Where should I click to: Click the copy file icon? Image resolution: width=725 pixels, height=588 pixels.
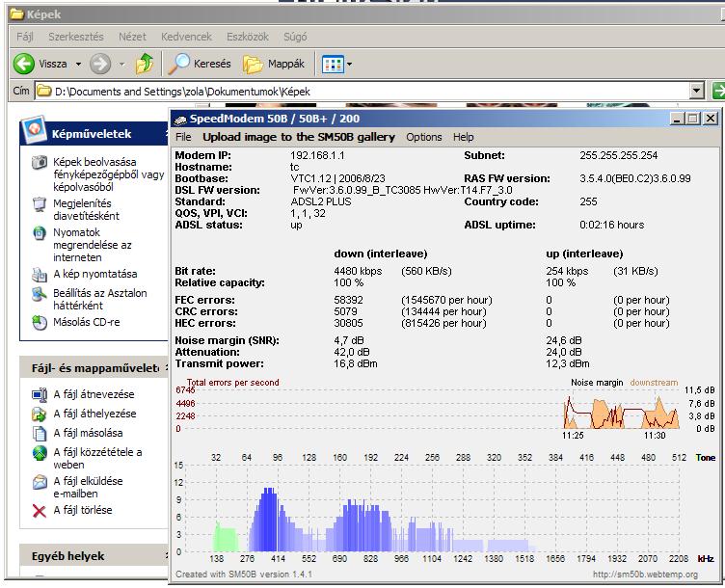(x=40, y=433)
